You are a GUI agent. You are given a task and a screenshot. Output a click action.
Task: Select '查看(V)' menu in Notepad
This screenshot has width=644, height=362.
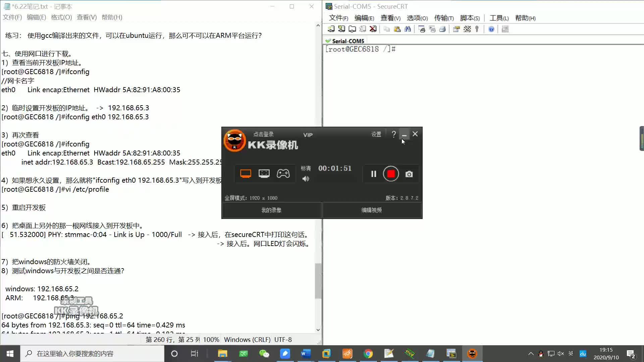click(86, 17)
